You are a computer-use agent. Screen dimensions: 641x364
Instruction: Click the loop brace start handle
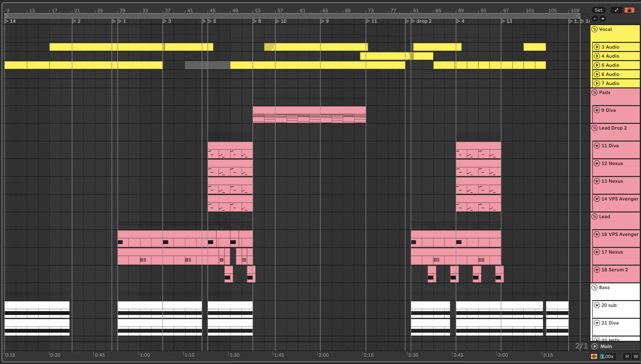tap(7, 16)
